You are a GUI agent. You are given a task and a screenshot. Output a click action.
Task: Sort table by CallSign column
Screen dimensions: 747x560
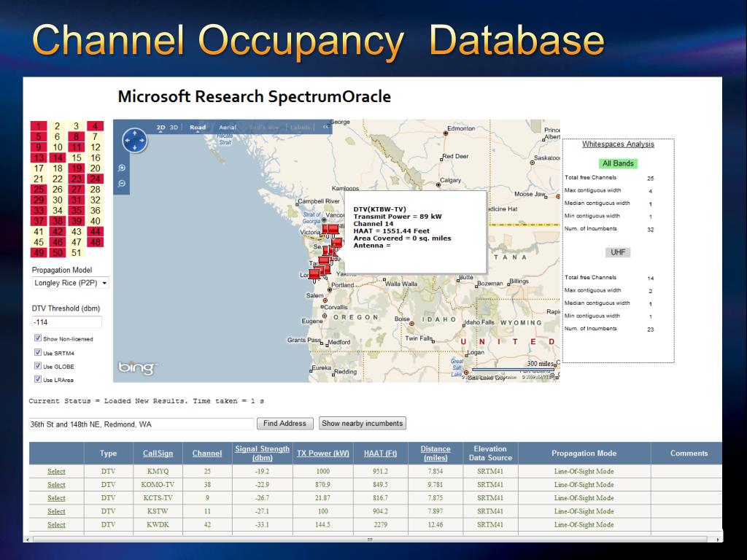pyautogui.click(x=158, y=454)
